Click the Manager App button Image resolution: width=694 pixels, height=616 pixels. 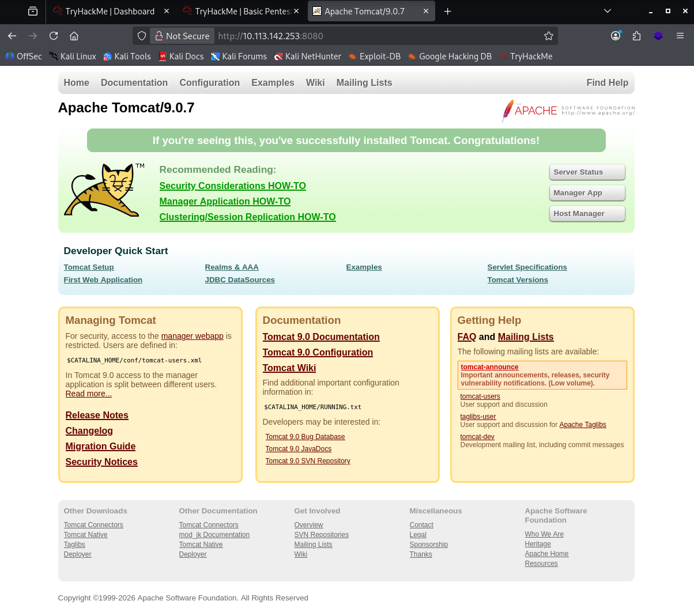[586, 193]
